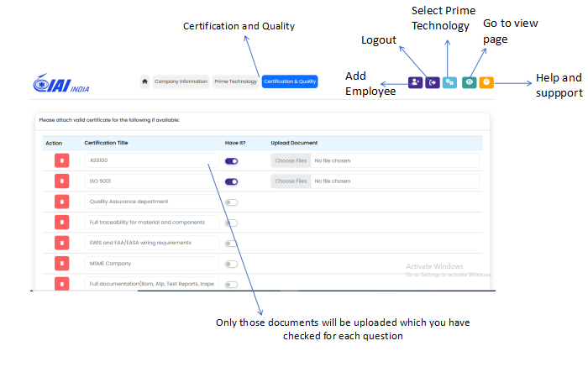Click the Have It? column header

click(x=235, y=143)
